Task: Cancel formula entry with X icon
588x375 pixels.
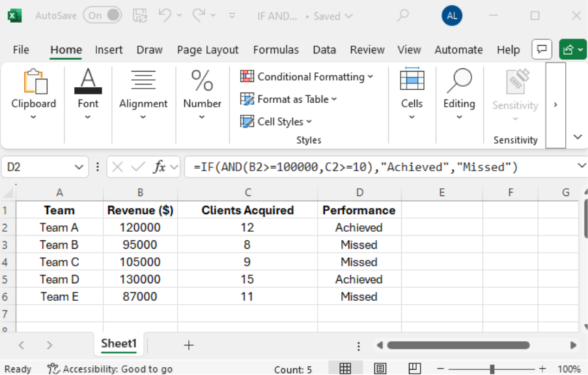Action: point(117,167)
